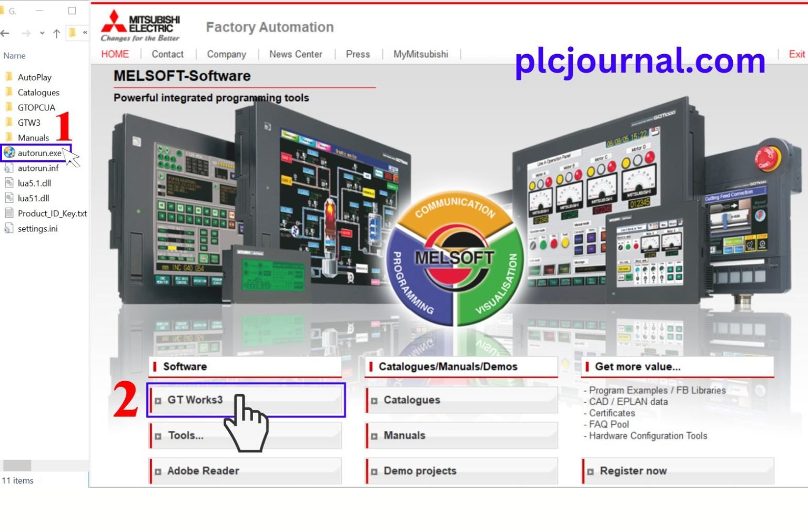The height and width of the screenshot is (532, 808).
Task: Click the horizontal scrollbar in file list
Action: coord(17,465)
